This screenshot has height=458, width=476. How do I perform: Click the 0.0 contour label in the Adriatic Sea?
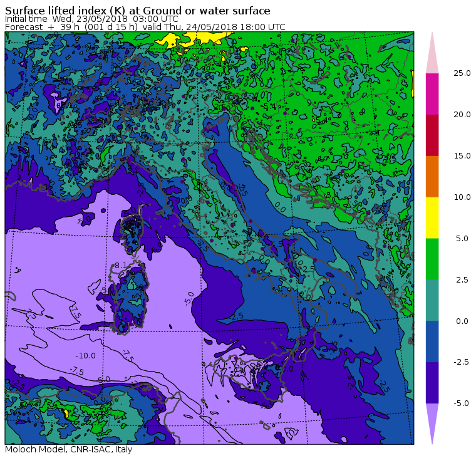[279, 208]
